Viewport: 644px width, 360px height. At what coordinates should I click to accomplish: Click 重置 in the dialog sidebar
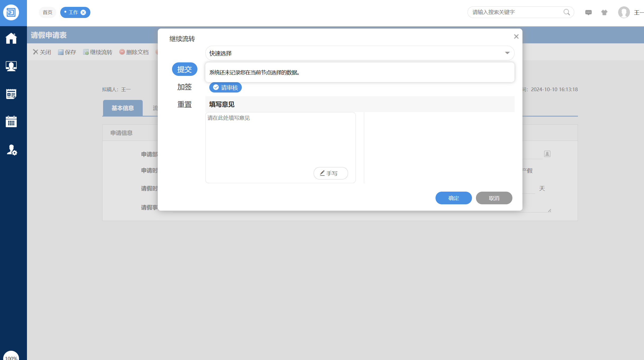pos(184,104)
